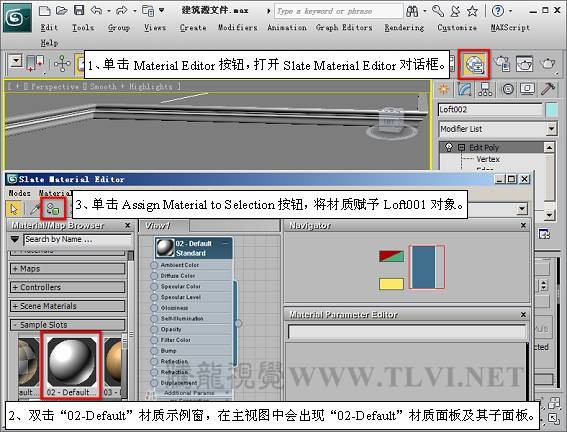Viewport: 567px width, 432px height.
Task: Click the Specular Color input socket
Action: [x=154, y=286]
